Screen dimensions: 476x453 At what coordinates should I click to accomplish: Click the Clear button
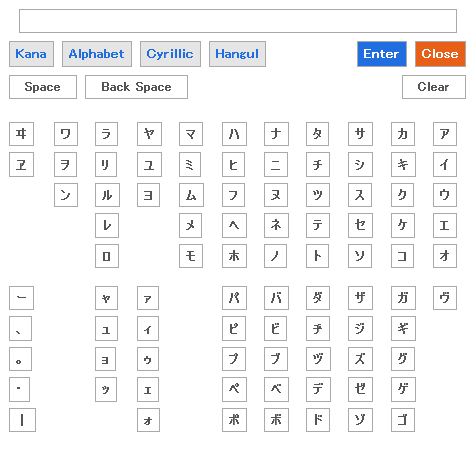[x=434, y=87]
